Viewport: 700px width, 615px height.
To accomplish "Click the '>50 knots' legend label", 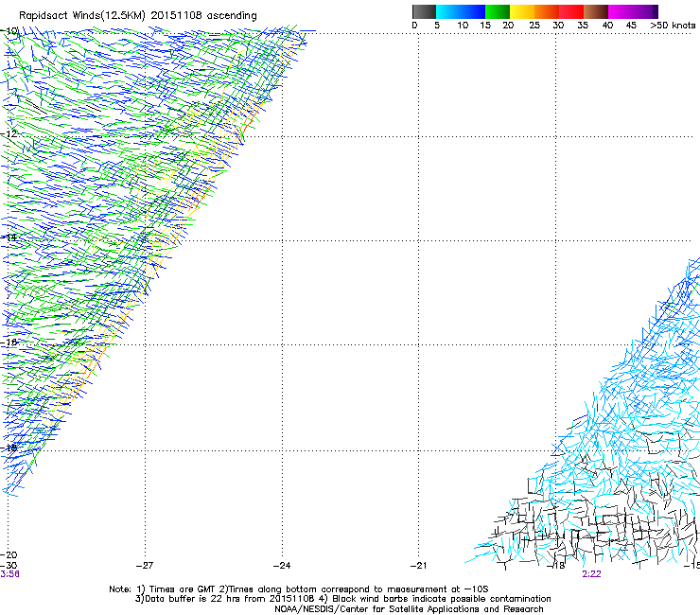I will pos(673,26).
